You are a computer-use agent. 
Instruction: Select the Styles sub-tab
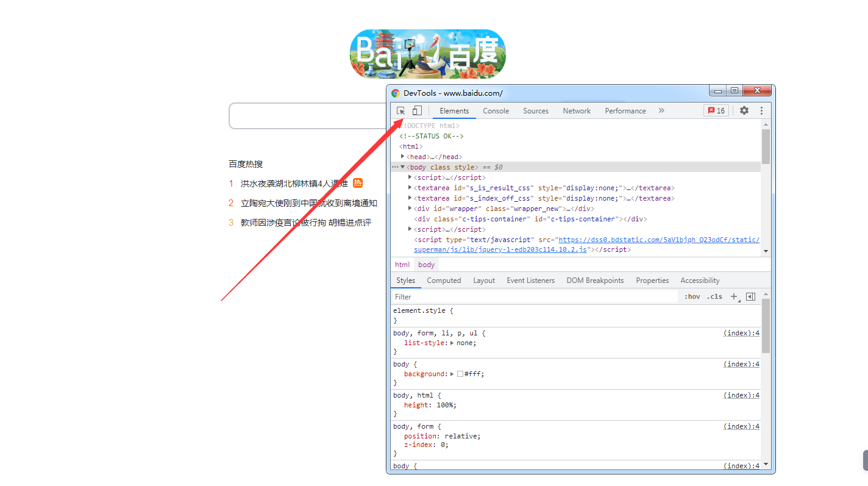[x=406, y=281]
